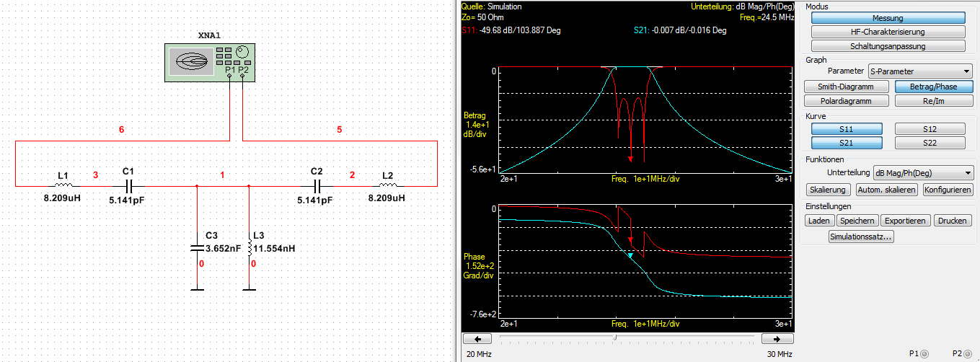Click the red marker arrow on magnitude plot
This screenshot has width=980, height=362.
[x=631, y=158]
